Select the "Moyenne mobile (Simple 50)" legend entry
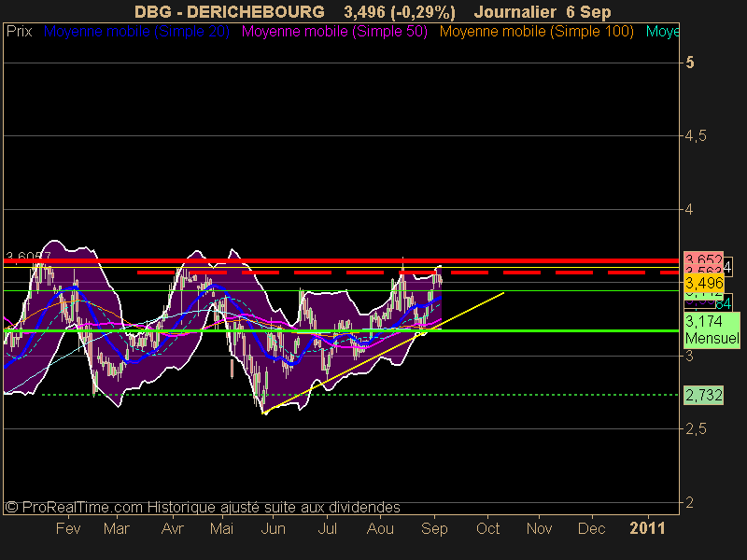The width and height of the screenshot is (747, 560). 334,32
